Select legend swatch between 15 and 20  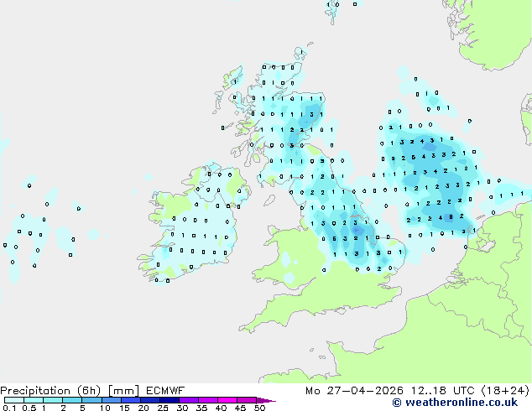click(x=131, y=400)
